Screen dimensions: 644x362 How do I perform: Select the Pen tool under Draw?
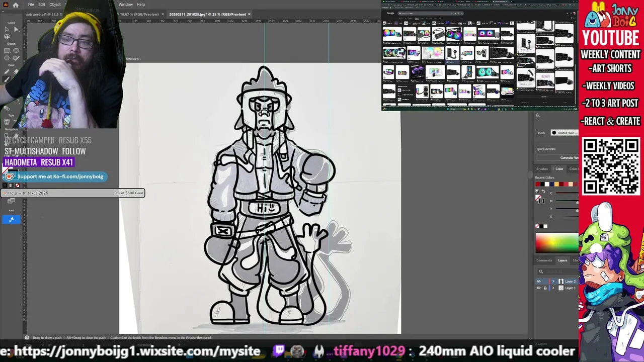click(x=7, y=72)
